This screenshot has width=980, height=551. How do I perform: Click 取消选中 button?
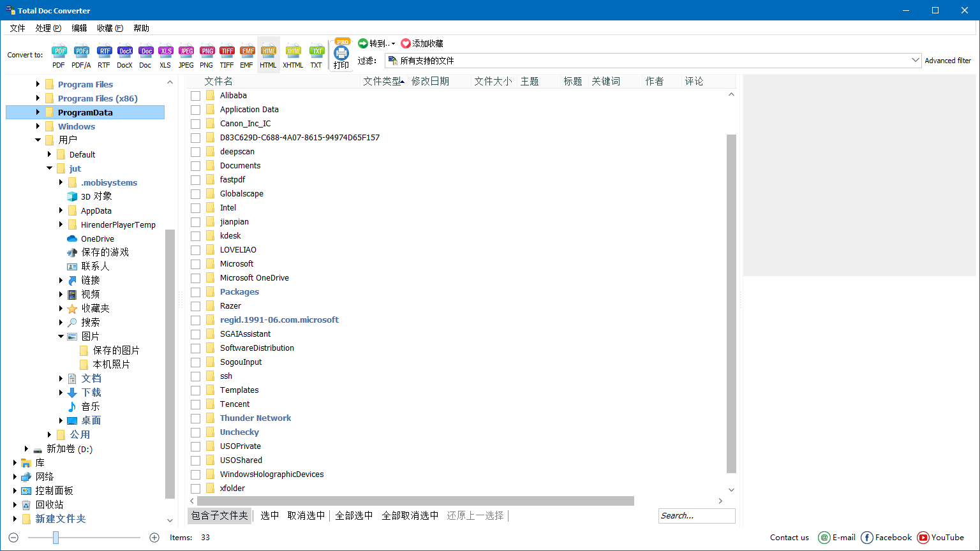[306, 515]
